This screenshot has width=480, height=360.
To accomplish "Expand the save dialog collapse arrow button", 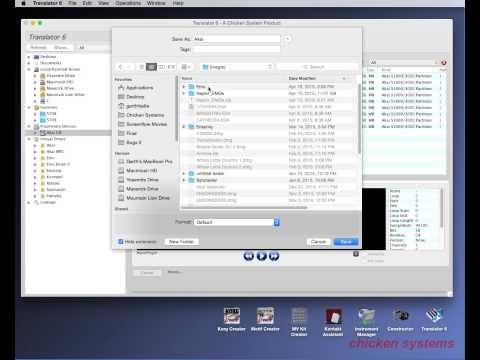I will 287,39.
